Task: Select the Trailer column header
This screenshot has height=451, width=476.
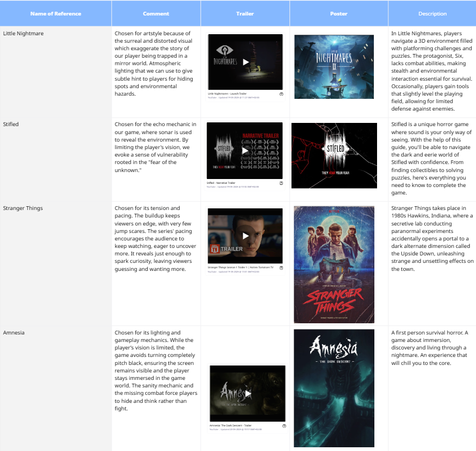Action: coord(245,14)
